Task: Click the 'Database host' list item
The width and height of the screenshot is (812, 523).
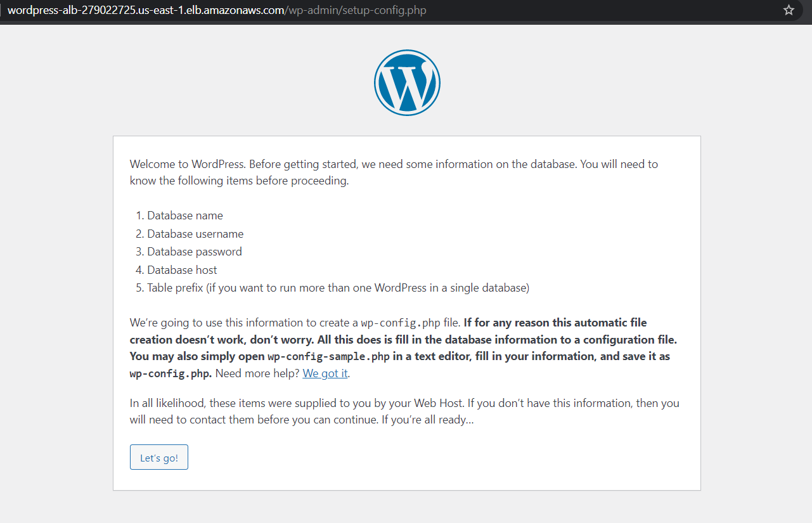Action: [x=183, y=270]
